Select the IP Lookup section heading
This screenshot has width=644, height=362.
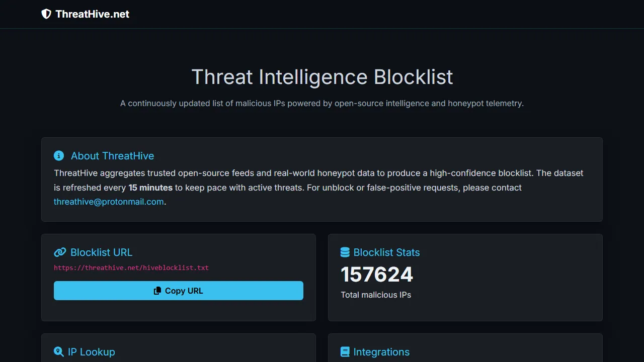coord(92,351)
